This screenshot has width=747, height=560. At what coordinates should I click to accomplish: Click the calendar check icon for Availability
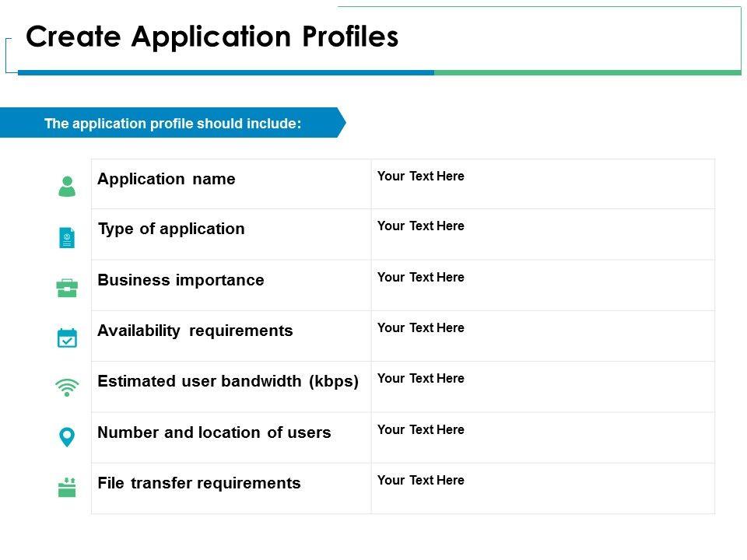click(67, 338)
